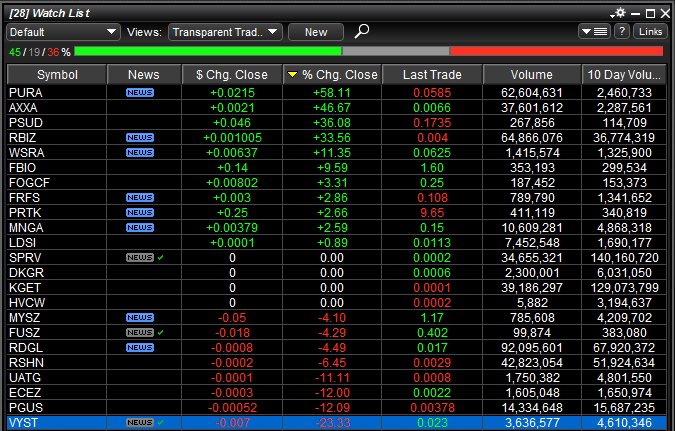Open RBIZ news badge

140,137
